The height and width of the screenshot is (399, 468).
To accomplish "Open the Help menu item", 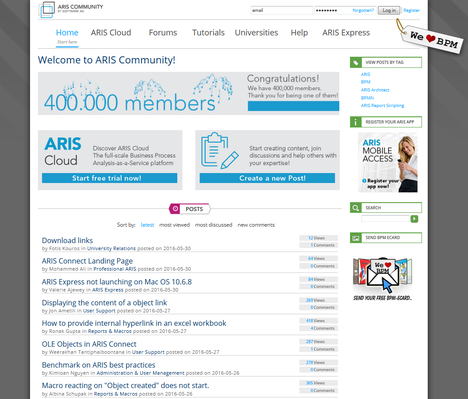I will 299,33.
